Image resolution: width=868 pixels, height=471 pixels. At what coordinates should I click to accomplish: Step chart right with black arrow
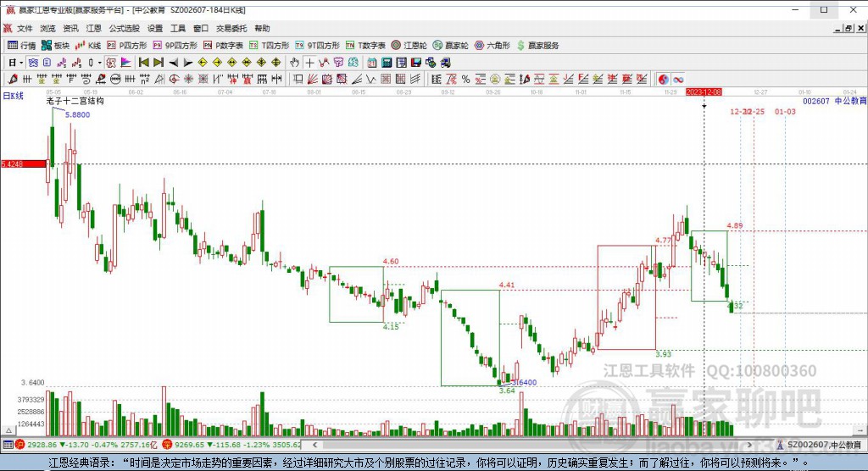[x=187, y=63]
